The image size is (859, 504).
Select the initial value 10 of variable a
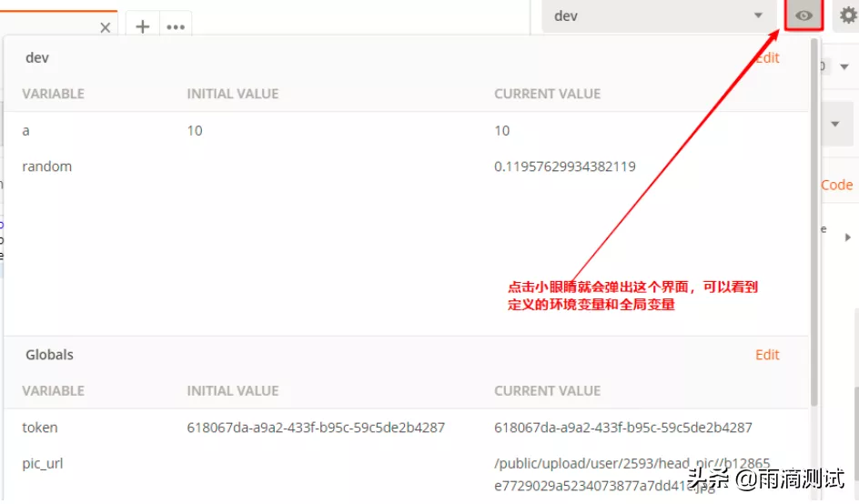tap(195, 131)
